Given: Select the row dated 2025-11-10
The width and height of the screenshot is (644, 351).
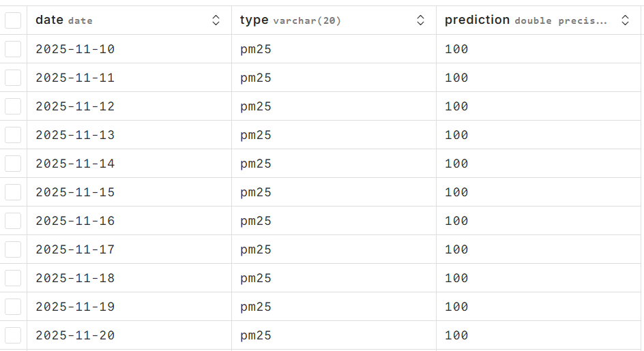Looking at the screenshot, I should 13,49.
